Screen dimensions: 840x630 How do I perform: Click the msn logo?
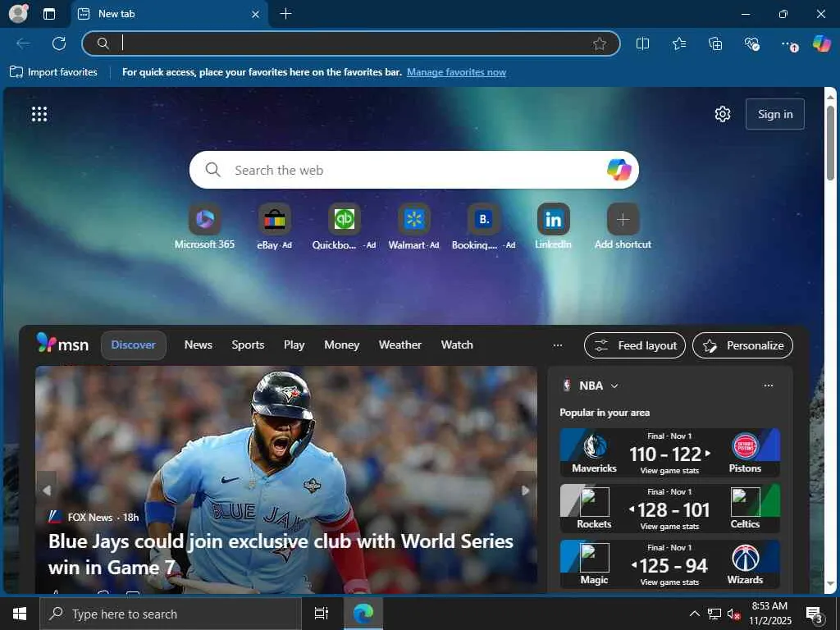click(62, 344)
